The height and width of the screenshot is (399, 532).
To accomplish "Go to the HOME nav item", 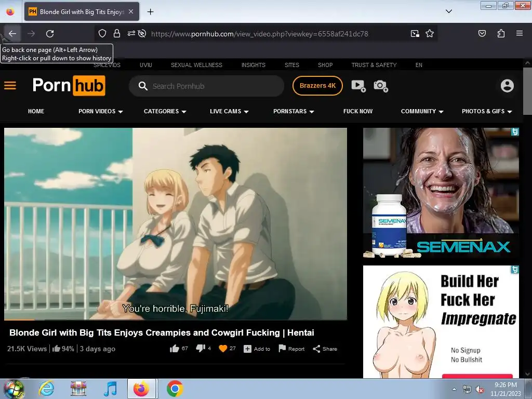I will 36,111.
